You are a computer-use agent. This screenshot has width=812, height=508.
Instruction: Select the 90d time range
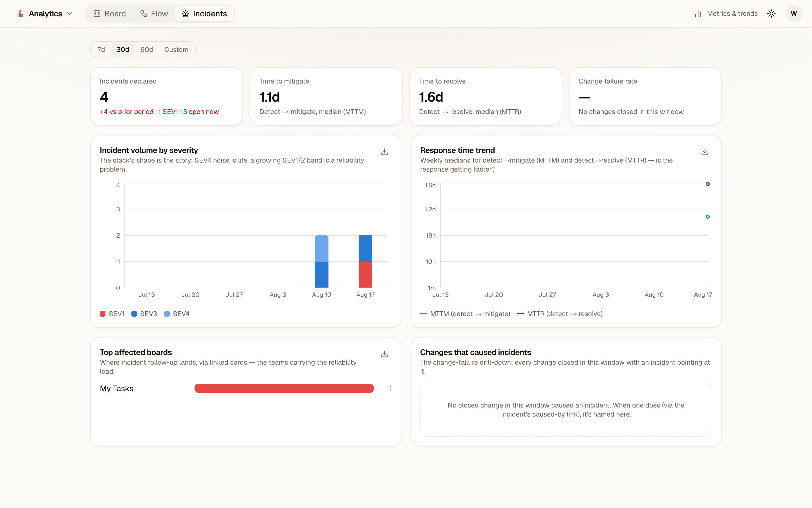tap(147, 50)
